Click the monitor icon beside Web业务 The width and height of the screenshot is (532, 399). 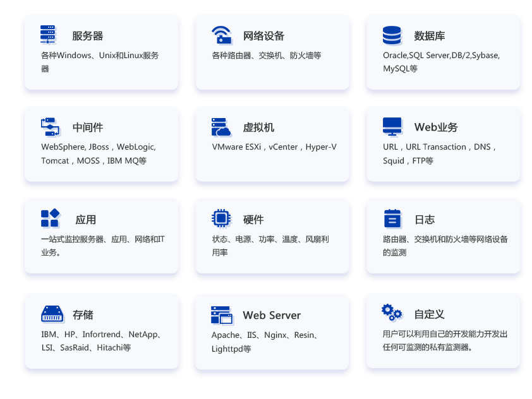pyautogui.click(x=392, y=127)
